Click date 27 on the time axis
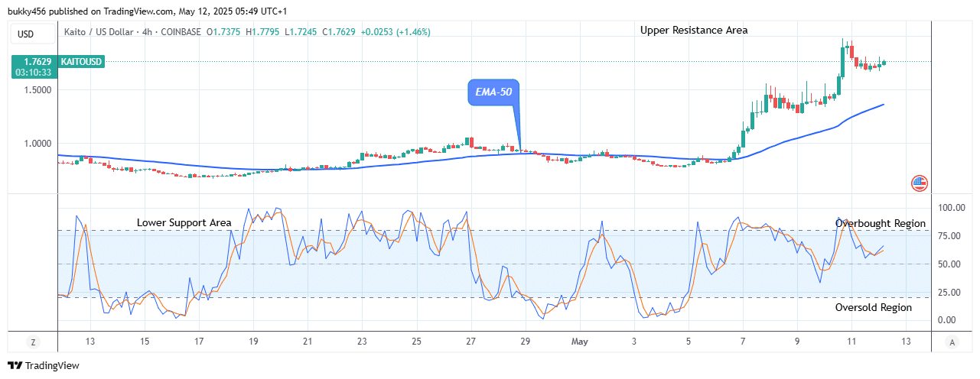 pyautogui.click(x=470, y=342)
